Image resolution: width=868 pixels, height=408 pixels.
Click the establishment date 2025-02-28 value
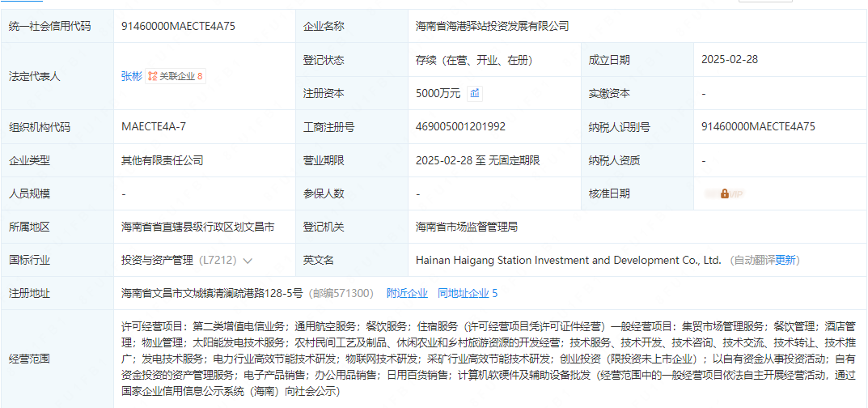730,59
